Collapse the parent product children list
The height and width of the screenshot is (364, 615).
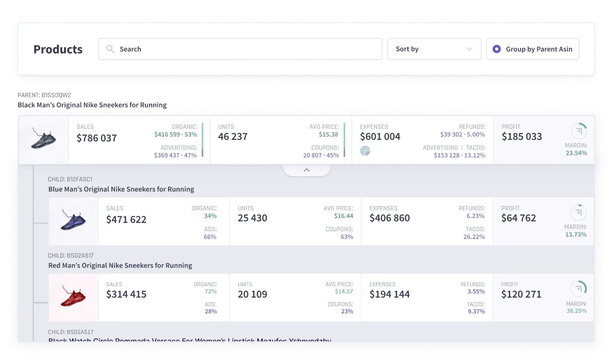point(307,170)
